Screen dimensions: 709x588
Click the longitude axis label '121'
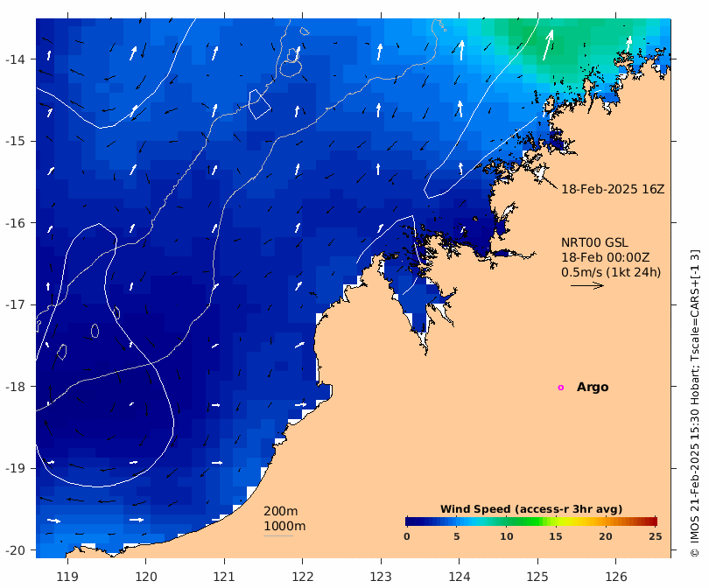(x=224, y=577)
